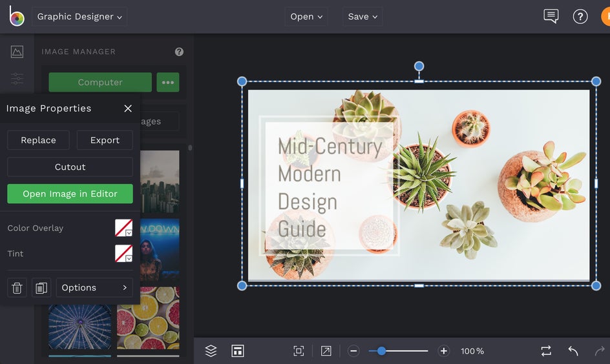Image resolution: width=610 pixels, height=364 pixels.
Task: Expand the Save dropdown menu
Action: pyautogui.click(x=363, y=17)
